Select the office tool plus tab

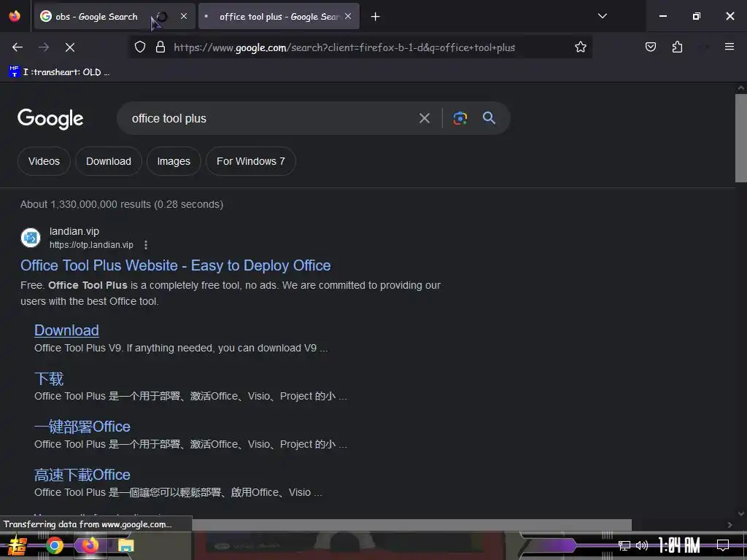(x=279, y=16)
